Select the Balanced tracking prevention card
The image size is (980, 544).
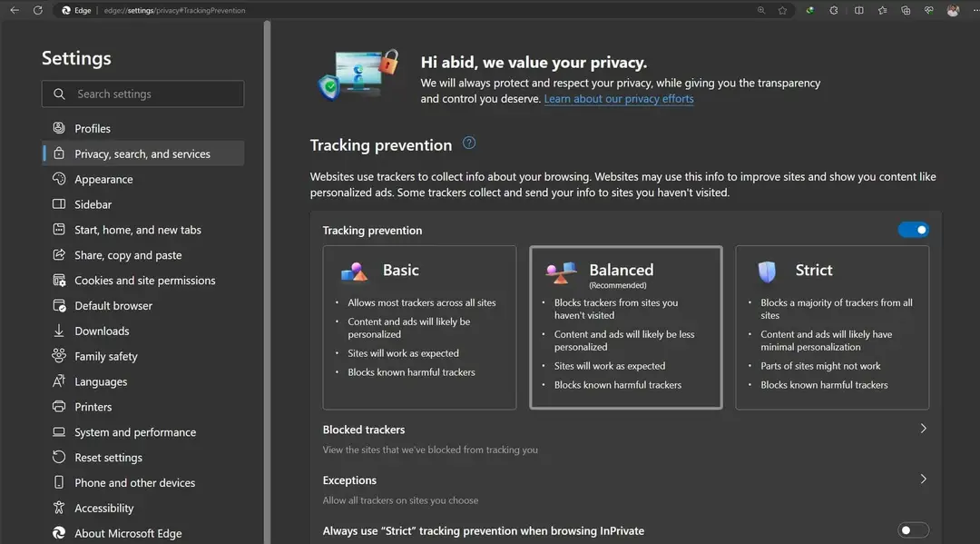(625, 328)
